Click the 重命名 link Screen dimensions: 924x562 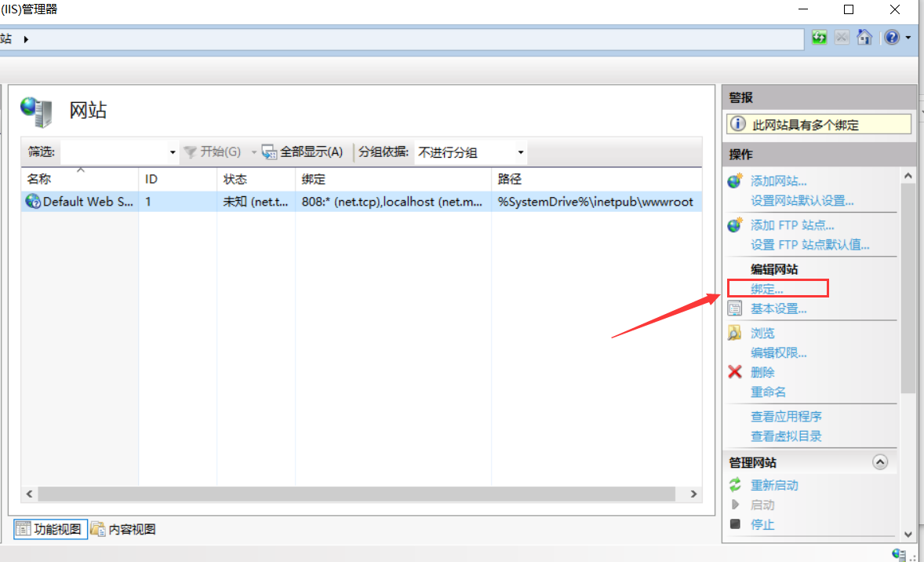point(768,392)
